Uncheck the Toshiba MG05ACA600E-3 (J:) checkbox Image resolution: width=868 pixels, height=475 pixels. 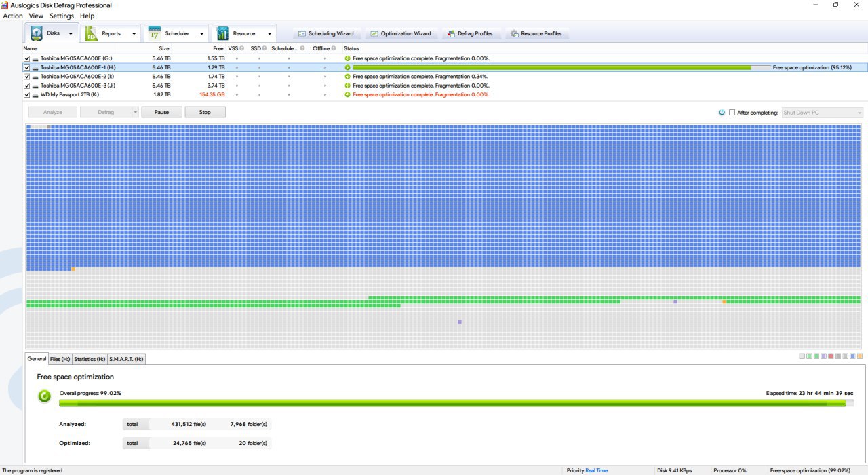(x=27, y=85)
